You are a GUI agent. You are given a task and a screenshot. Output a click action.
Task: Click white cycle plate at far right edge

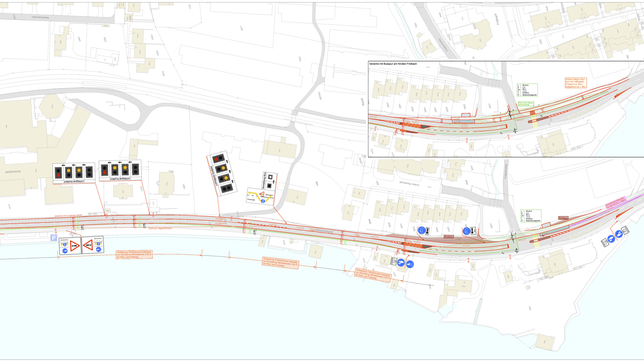(625, 231)
